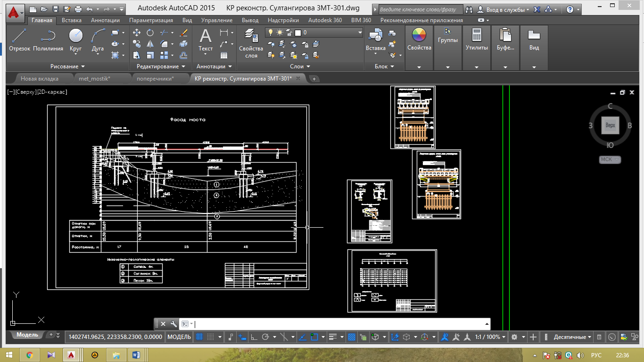Click the Fillet tool icon
The height and width of the screenshot is (362, 644).
(164, 44)
